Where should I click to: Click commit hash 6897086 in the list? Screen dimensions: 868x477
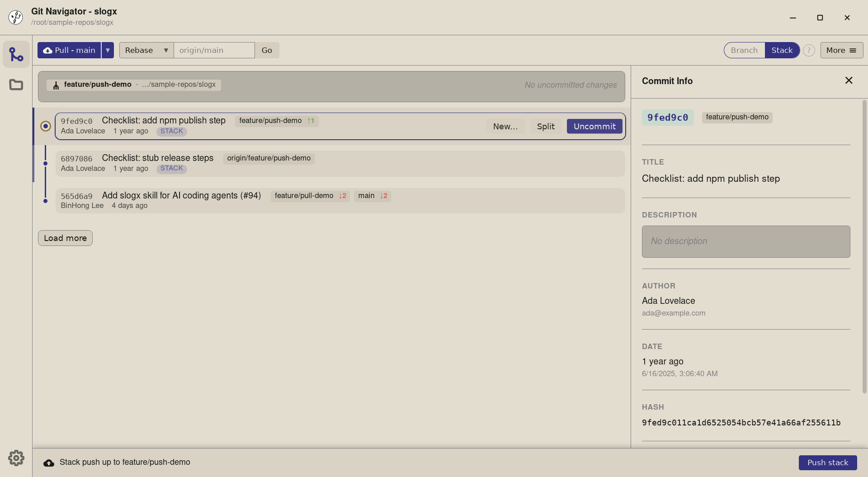point(76,159)
